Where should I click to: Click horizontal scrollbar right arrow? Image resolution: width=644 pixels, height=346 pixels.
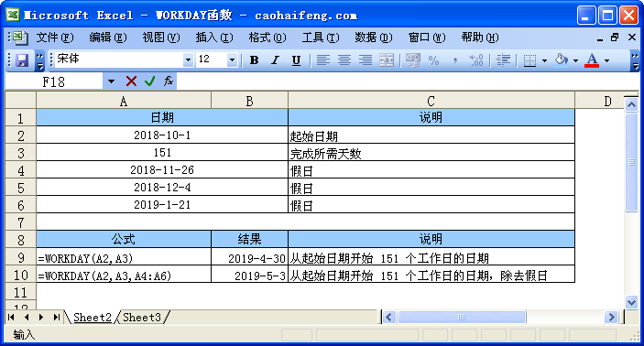pos(611,317)
